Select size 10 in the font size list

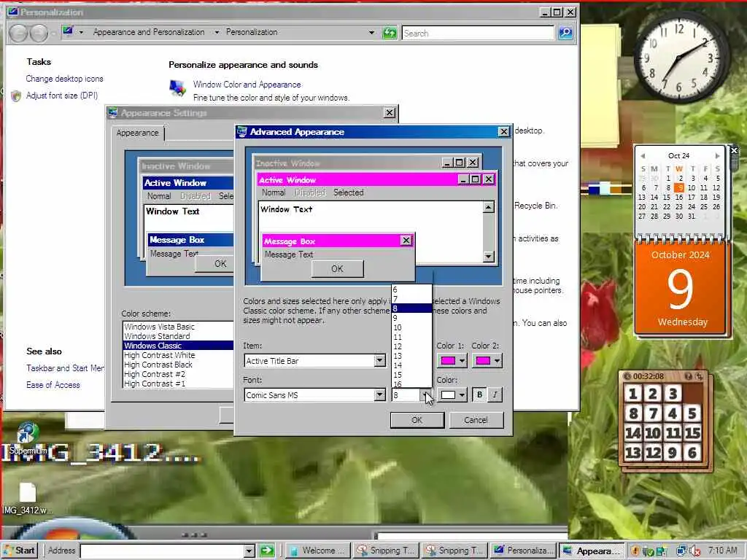[411, 327]
